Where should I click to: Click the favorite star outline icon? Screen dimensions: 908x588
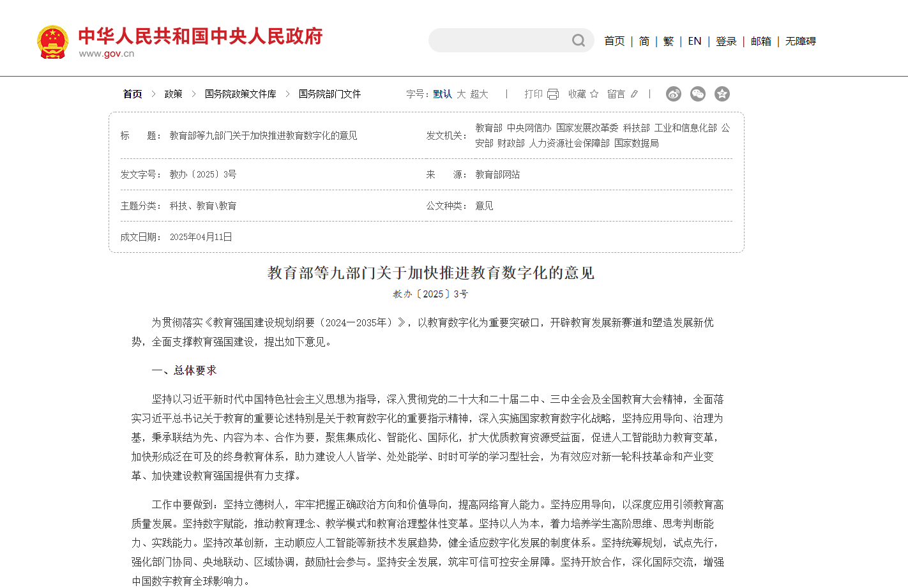(594, 94)
